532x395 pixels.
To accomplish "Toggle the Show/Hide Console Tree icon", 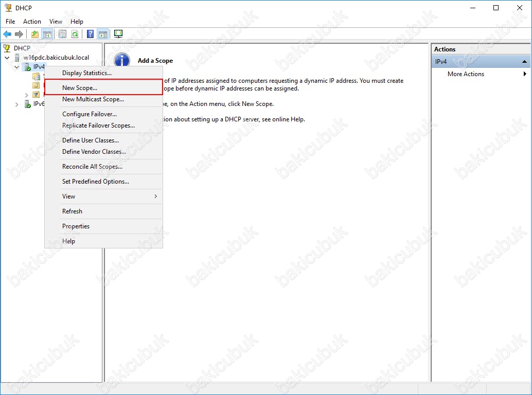I will (x=47, y=34).
